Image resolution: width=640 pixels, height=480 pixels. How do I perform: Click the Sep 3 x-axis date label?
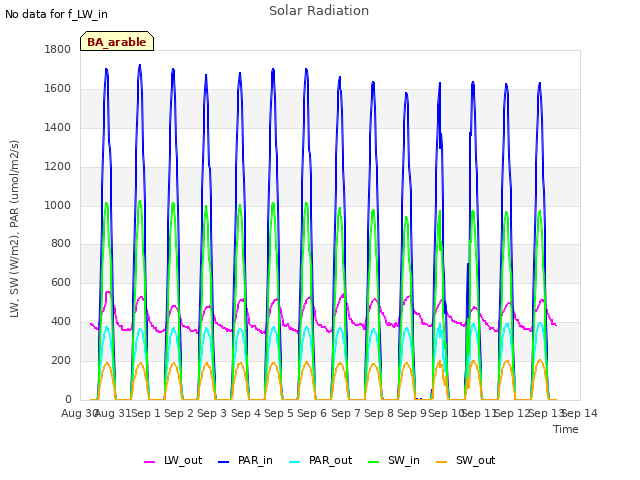212,413
